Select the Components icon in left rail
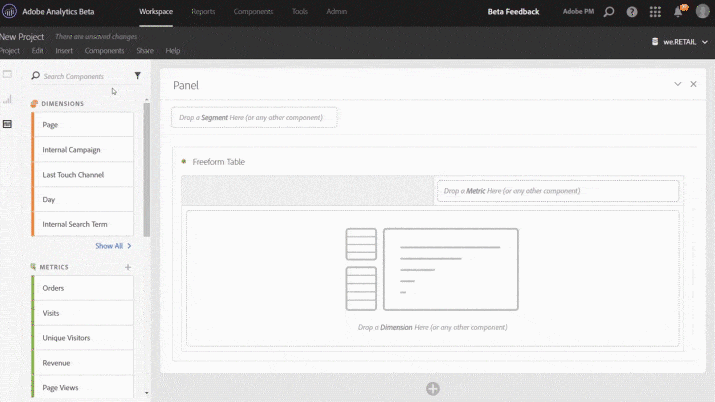715x402 pixels. click(7, 124)
